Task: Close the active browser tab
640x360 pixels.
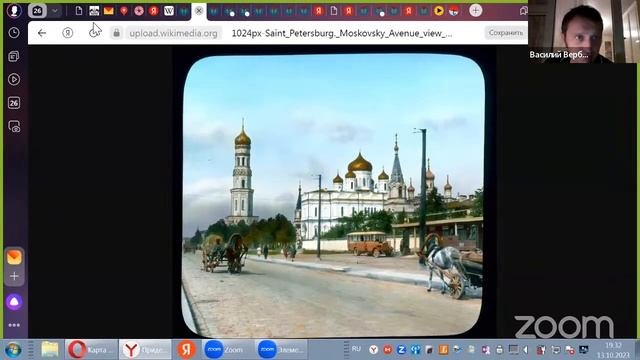Action: [x=199, y=11]
